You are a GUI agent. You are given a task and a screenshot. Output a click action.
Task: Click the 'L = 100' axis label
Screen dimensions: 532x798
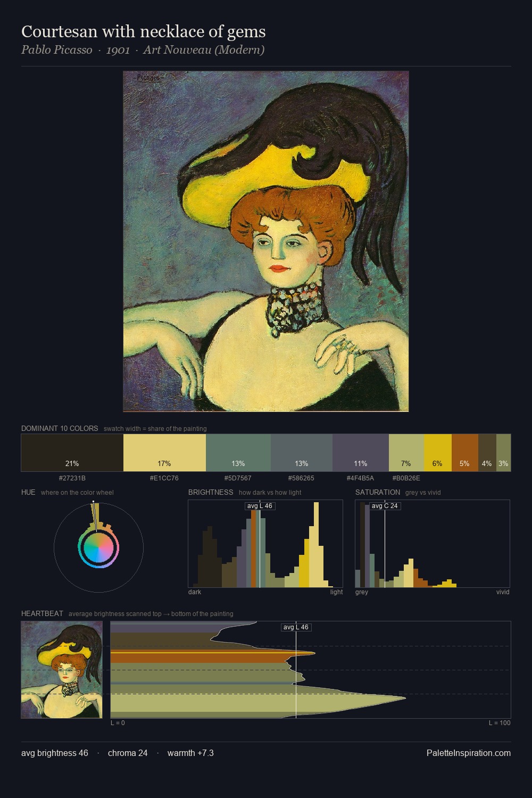coord(500,723)
